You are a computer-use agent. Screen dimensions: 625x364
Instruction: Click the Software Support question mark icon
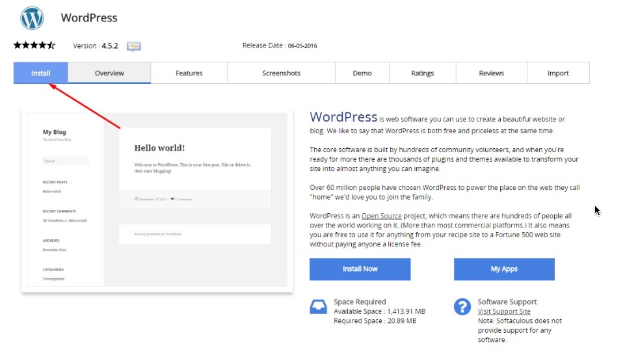[462, 307]
